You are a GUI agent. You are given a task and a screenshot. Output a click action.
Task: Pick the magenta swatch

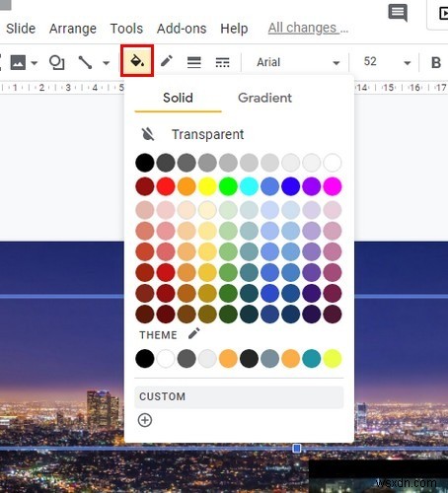[333, 186]
